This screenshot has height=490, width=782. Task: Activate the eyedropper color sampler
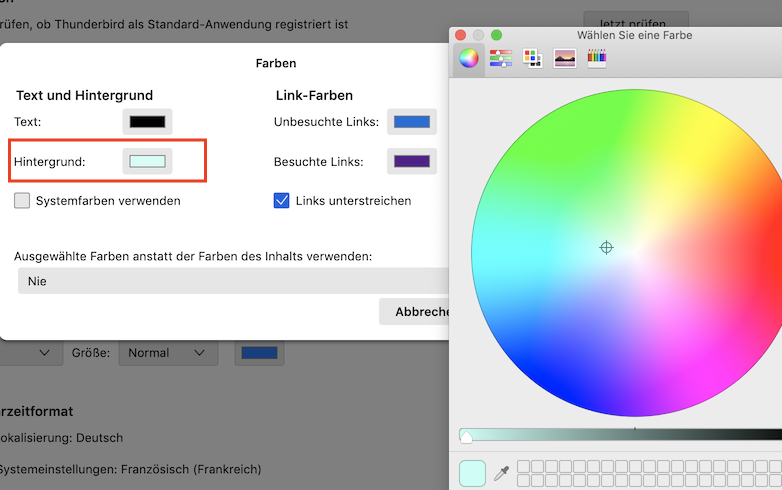(x=502, y=472)
